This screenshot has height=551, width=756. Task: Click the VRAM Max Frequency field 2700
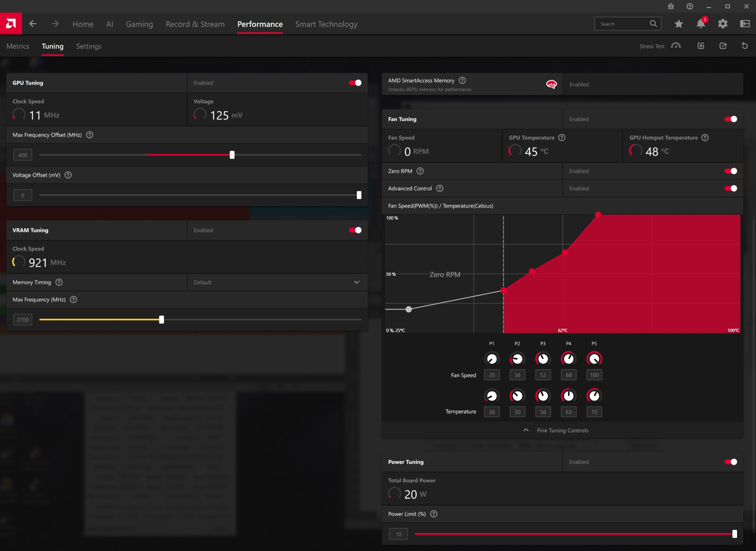click(23, 320)
